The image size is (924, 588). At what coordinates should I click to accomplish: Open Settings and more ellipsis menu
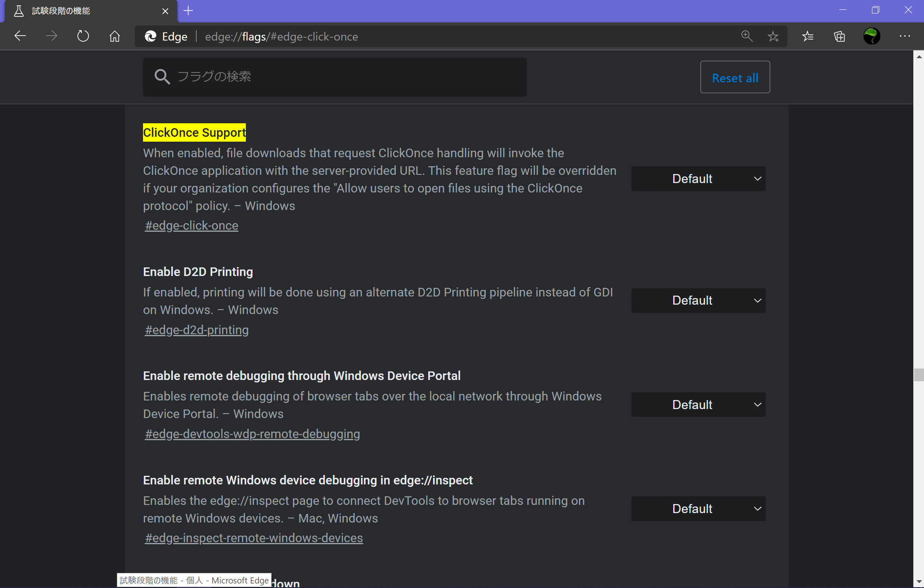point(904,36)
